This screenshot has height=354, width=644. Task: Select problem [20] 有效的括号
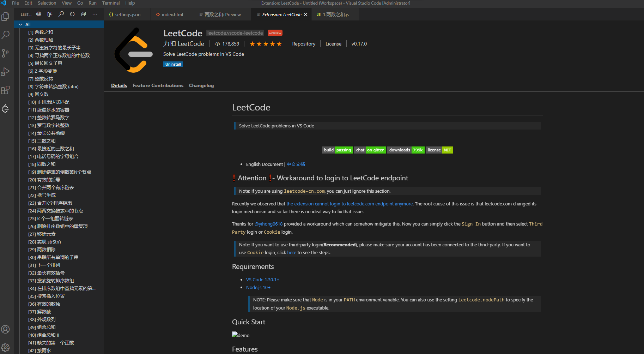click(x=59, y=180)
